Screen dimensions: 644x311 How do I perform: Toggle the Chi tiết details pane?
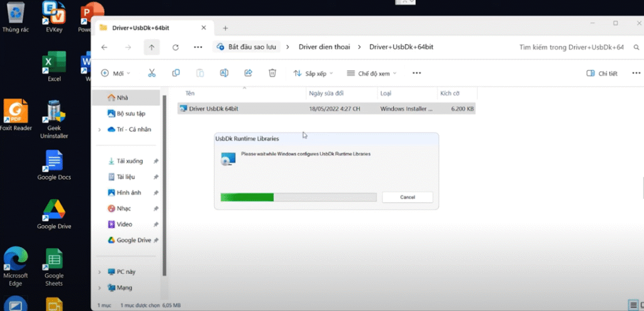pos(602,74)
